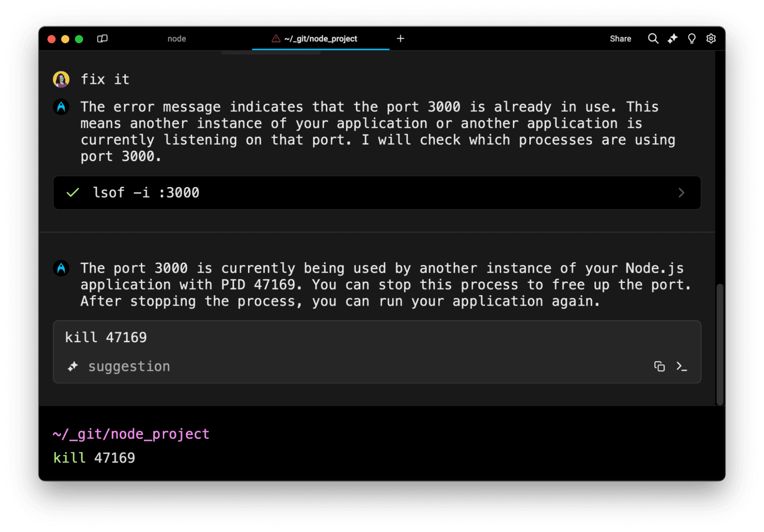
Task: Switch to the node tab
Action: 177,39
